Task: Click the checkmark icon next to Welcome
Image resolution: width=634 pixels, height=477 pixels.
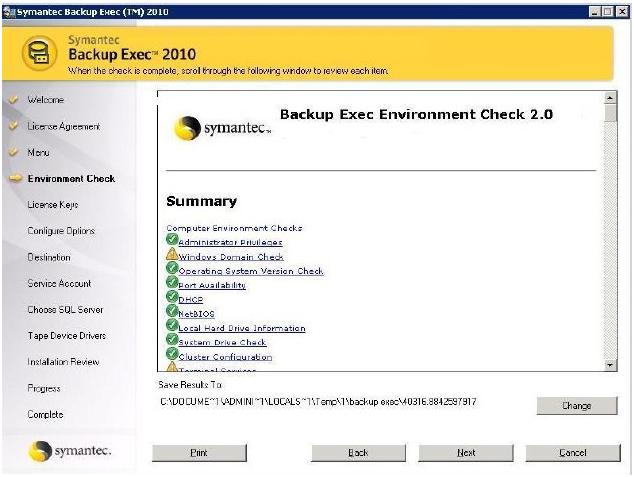Action: [14, 99]
